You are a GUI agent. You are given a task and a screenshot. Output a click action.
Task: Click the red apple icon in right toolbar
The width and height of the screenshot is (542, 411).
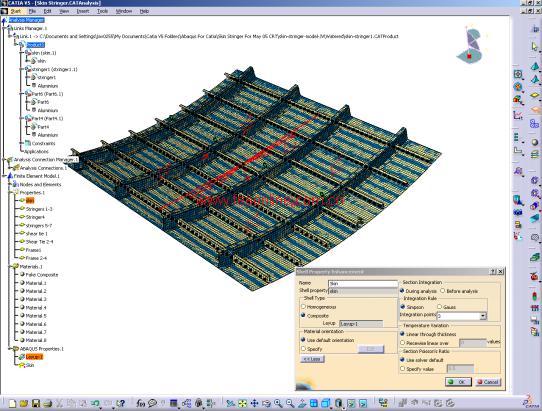click(534, 277)
